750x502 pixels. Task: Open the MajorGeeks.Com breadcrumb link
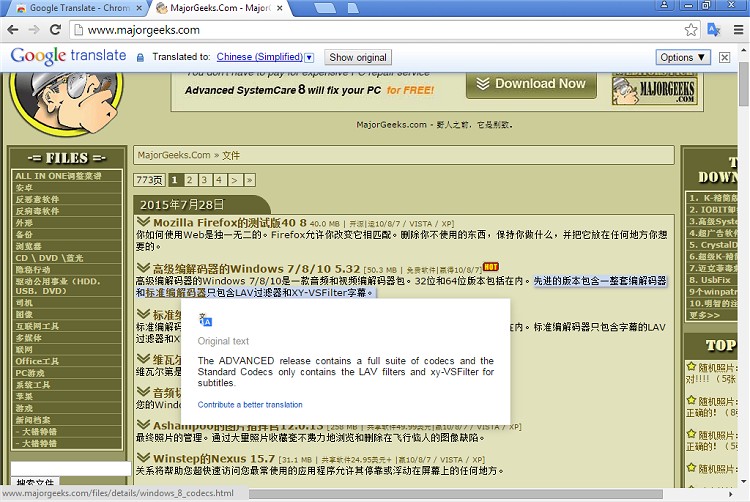tap(174, 155)
